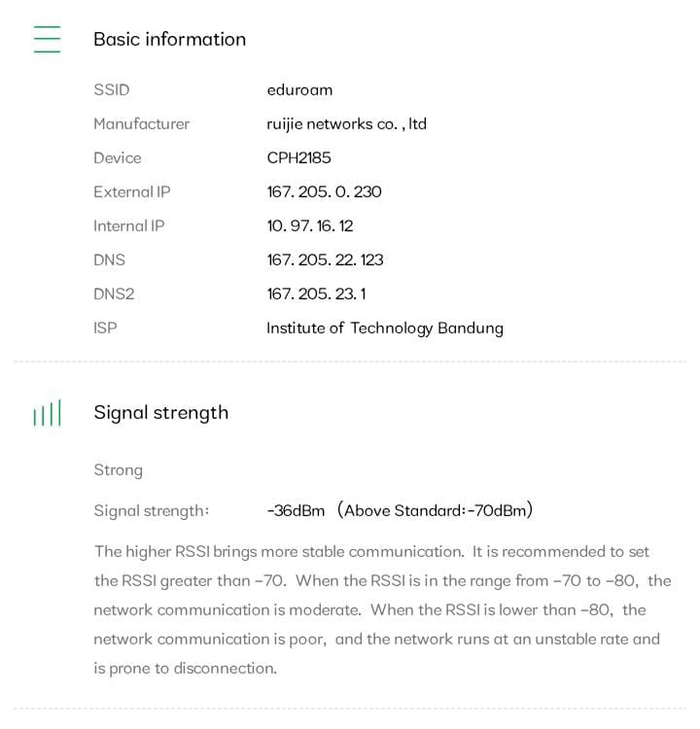700x729 pixels.
Task: Click the External IP field label
Action: coord(131,191)
